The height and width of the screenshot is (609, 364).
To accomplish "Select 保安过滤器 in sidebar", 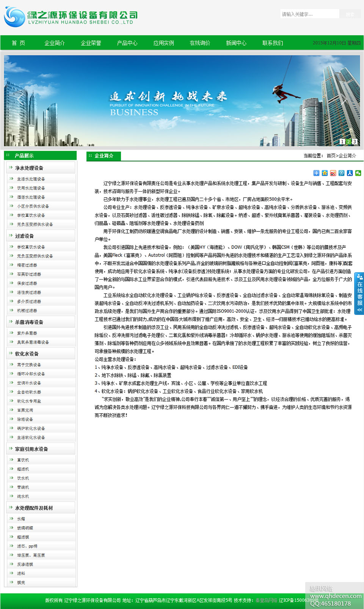I will 27,283.
